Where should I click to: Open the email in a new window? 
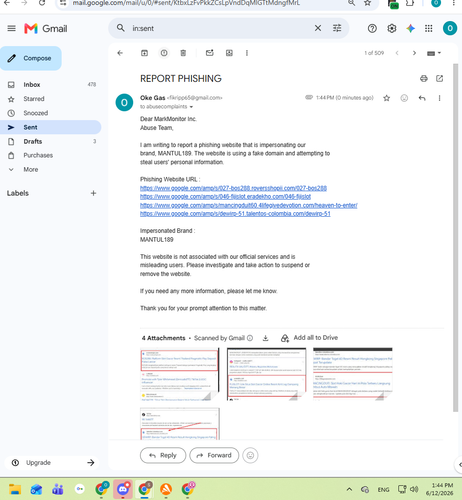click(440, 79)
